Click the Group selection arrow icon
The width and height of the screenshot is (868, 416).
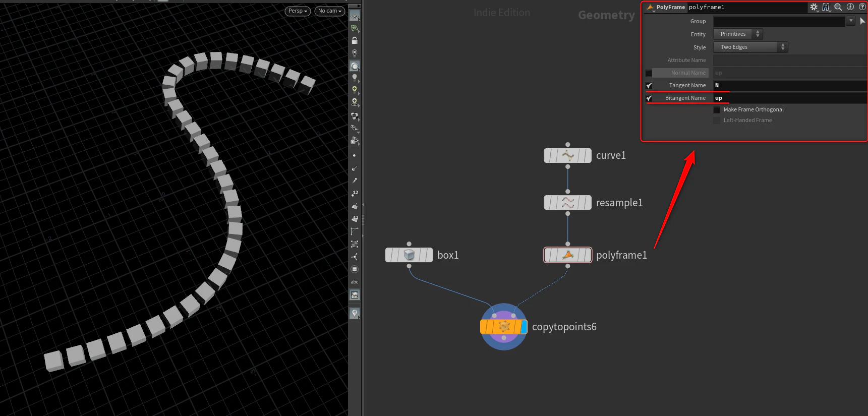coord(862,21)
